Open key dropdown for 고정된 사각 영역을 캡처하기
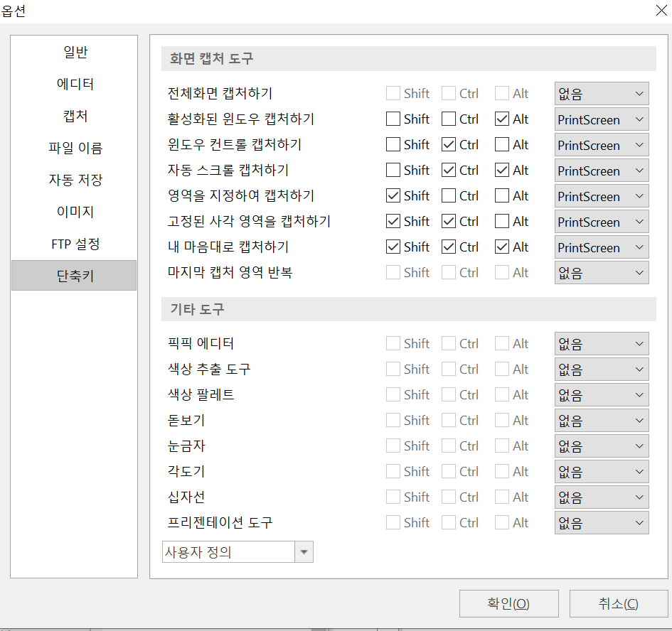 (602, 222)
